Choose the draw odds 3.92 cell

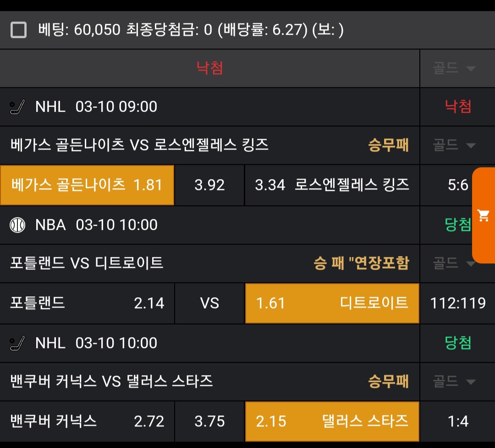[209, 185]
